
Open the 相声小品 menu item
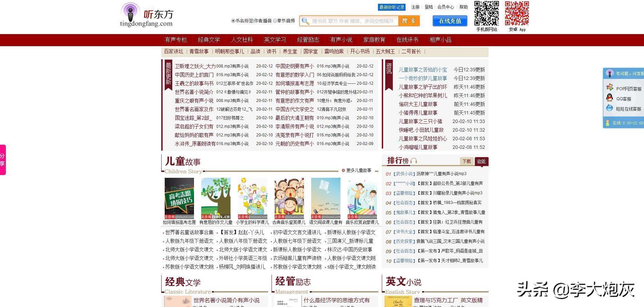pos(440,40)
